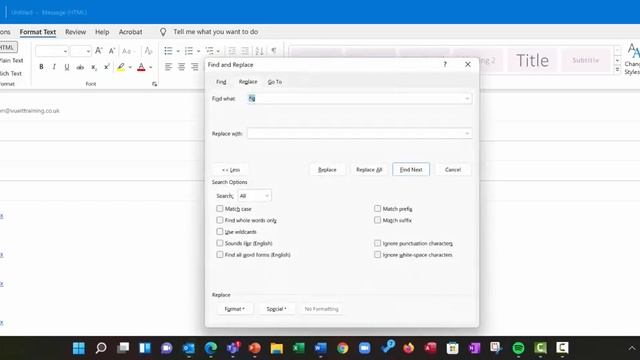Apply subscript formatting

pyautogui.click(x=94, y=67)
